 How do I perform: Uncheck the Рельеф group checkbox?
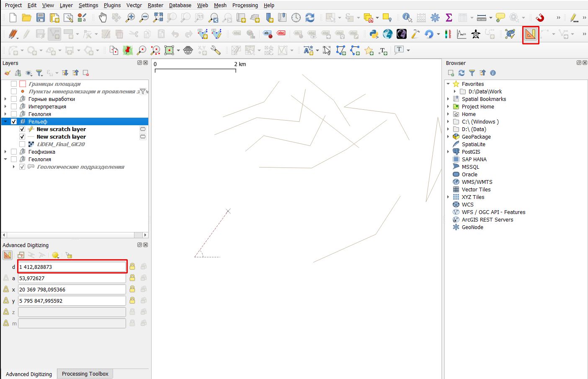[14, 122]
